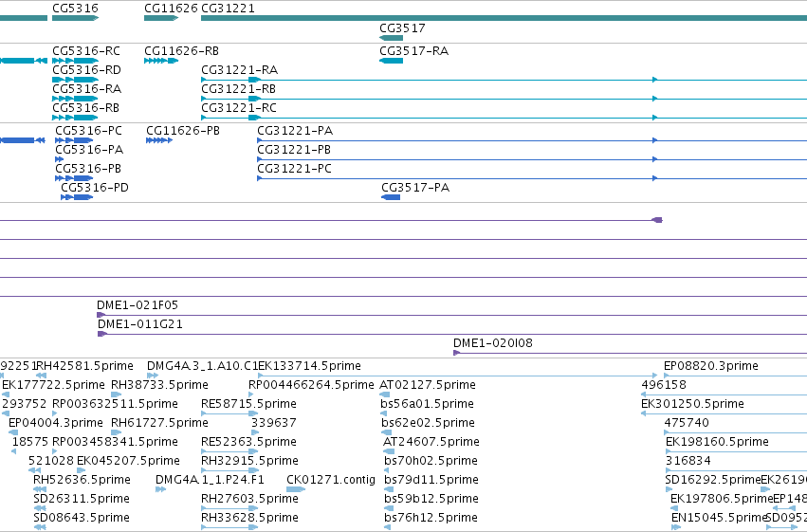Select EST label bs79d11.5prime
Image resolution: width=807 pixels, height=532 pixels.
pos(431,480)
